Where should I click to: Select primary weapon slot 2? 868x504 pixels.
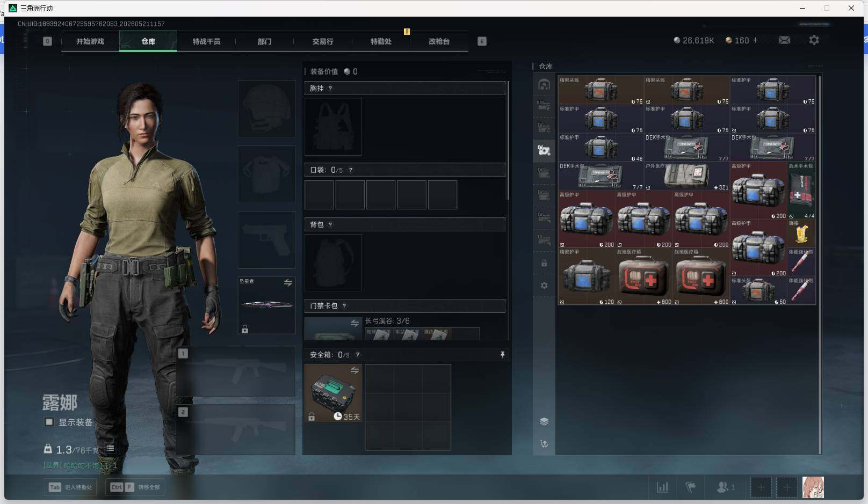click(x=236, y=429)
